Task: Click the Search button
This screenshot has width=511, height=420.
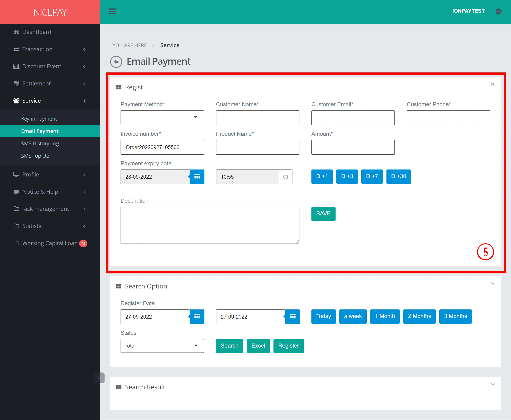Action: click(230, 346)
